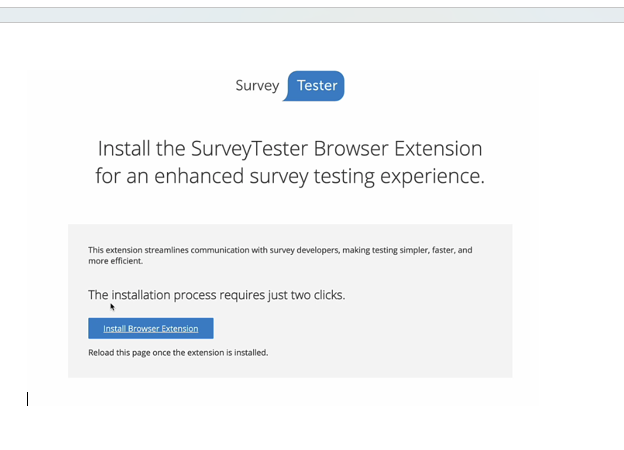Screen dimensions: 624x450
Task: Click the word 'experience.' ending the heading
Action: [433, 176]
